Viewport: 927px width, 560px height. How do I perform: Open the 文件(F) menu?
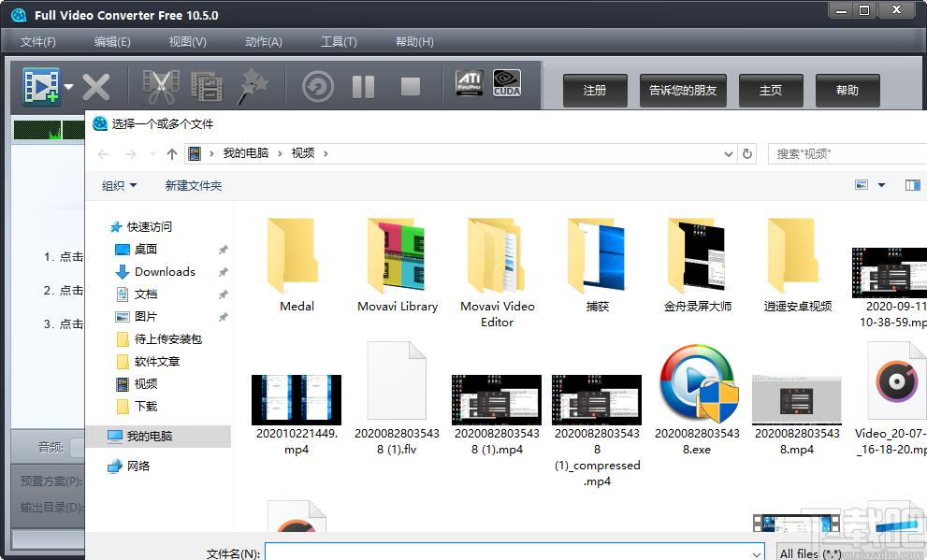click(x=37, y=42)
